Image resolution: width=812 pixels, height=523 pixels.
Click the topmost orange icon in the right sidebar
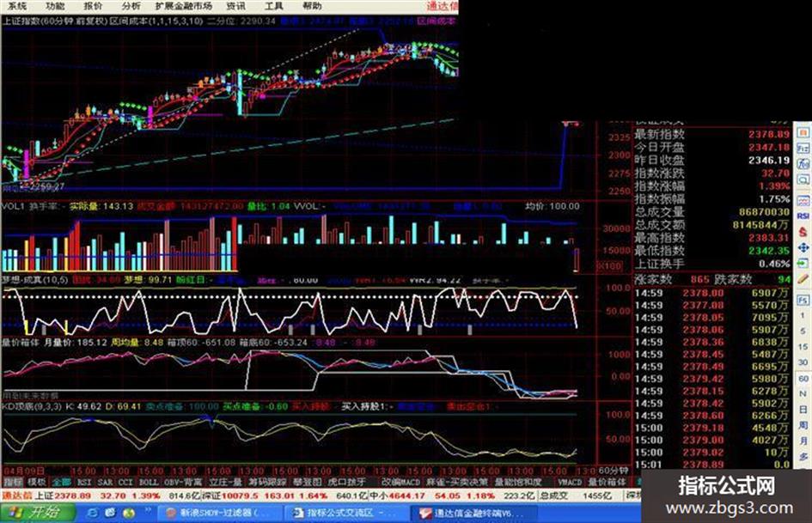(803, 132)
